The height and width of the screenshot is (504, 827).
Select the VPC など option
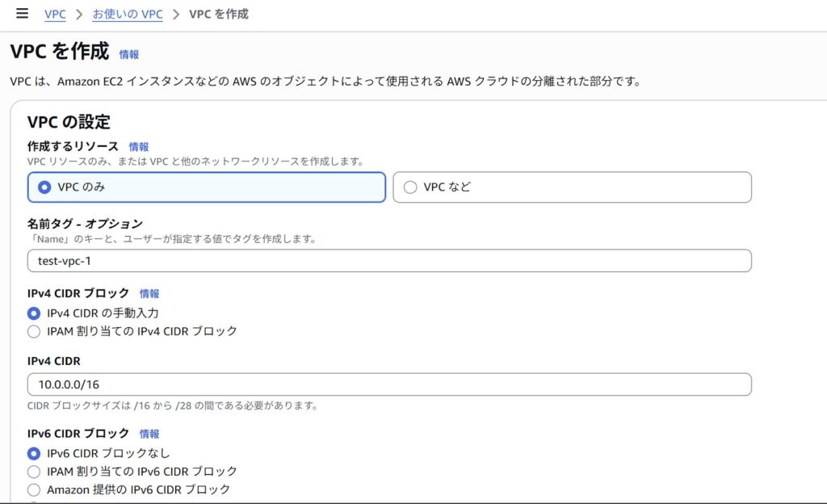coord(410,187)
